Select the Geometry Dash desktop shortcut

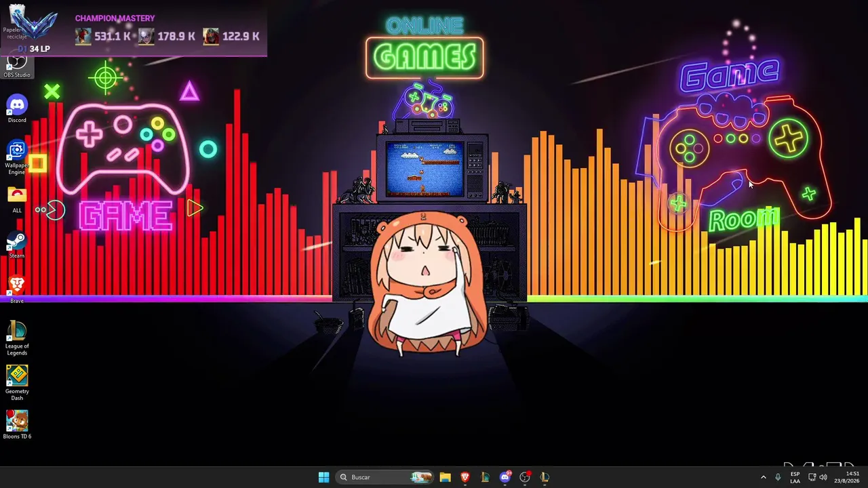tap(17, 383)
